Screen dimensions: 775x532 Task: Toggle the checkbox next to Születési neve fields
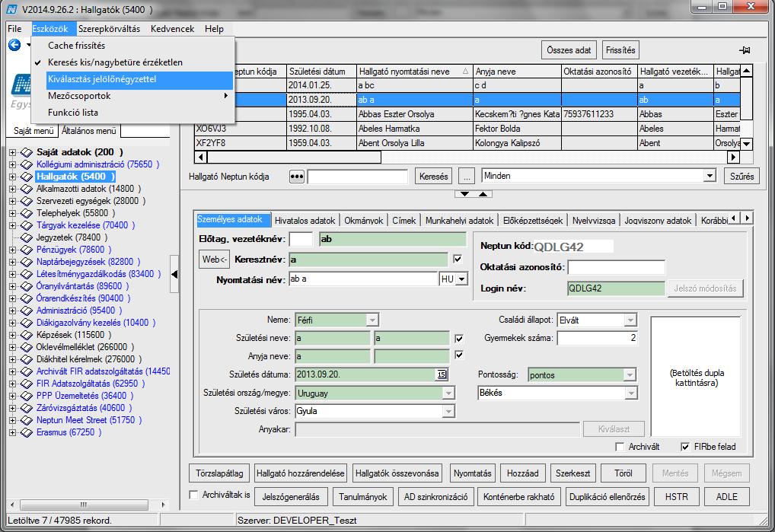459,339
